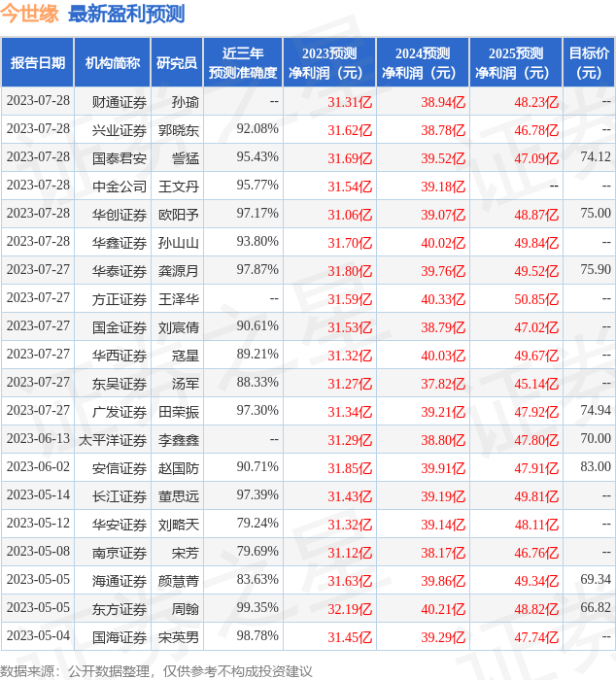Click the 近三年预测准确度 column header
Viewport: 616px width, 680px height.
243,62
